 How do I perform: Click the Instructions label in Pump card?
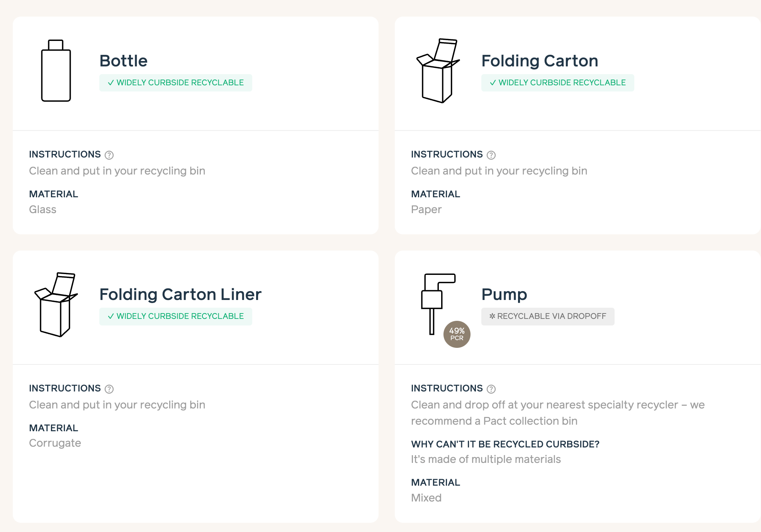[x=447, y=388]
